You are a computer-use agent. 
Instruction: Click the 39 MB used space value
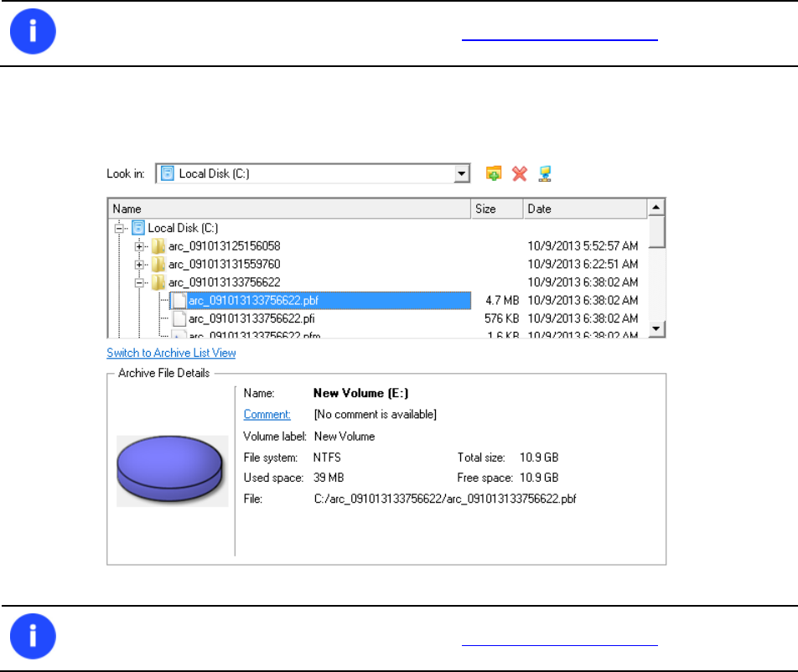pos(329,478)
